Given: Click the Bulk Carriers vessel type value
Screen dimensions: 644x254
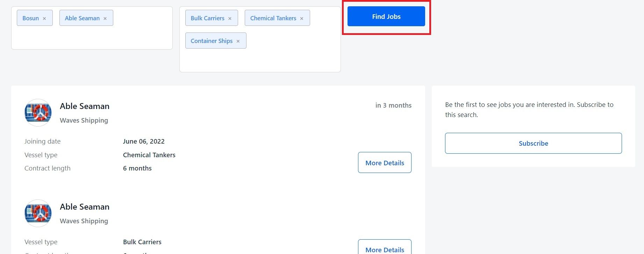Looking at the screenshot, I should 142,242.
